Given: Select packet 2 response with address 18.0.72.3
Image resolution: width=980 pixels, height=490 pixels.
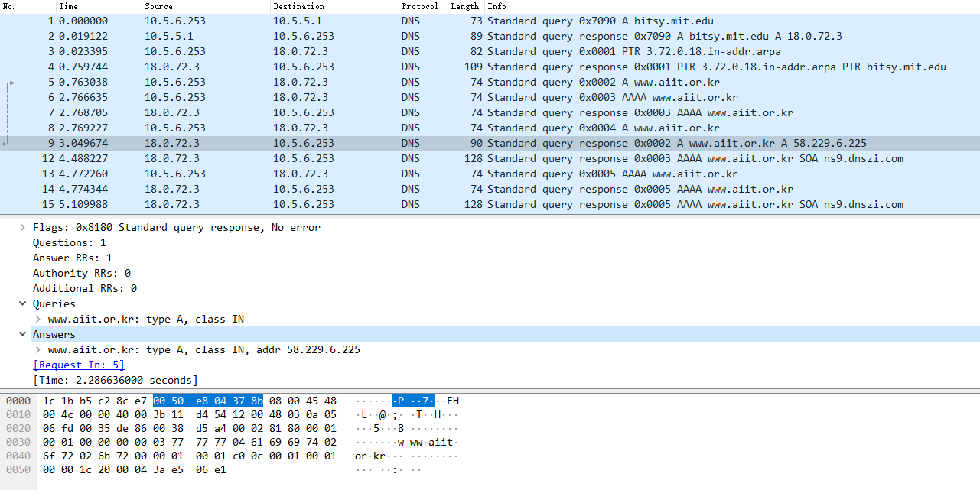Looking at the screenshot, I should (490, 36).
